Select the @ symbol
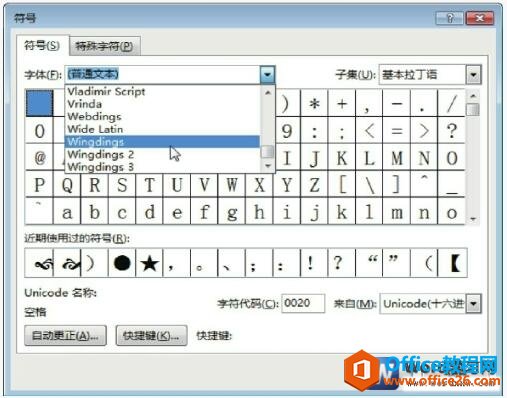The width and height of the screenshot is (507, 398). coord(39,158)
